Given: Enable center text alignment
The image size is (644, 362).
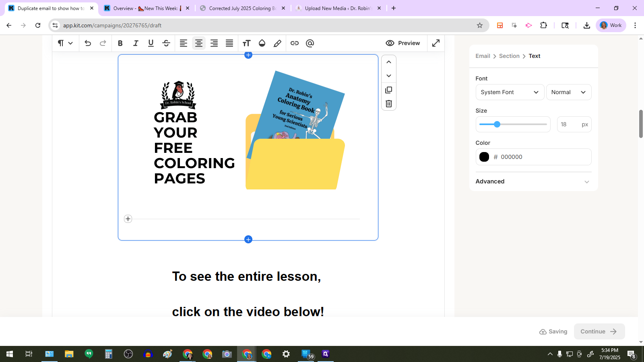Looking at the screenshot, I should point(199,43).
